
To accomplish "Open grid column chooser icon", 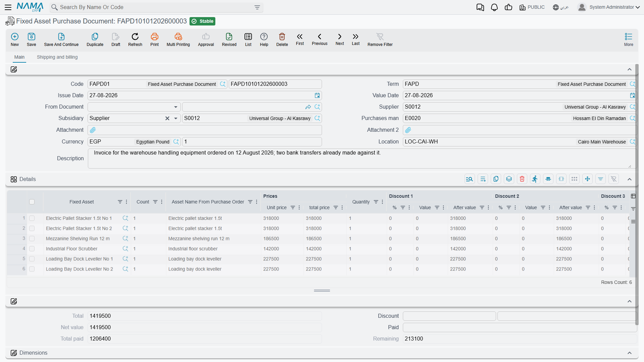I will (633, 196).
